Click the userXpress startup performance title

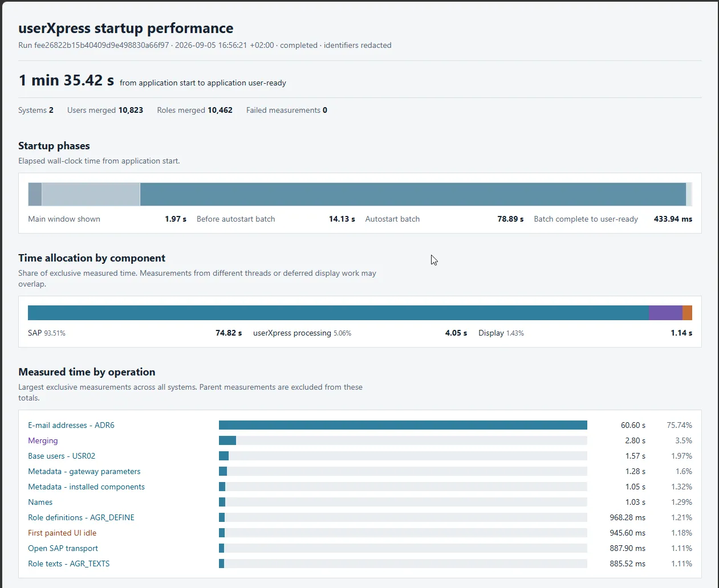tap(126, 28)
